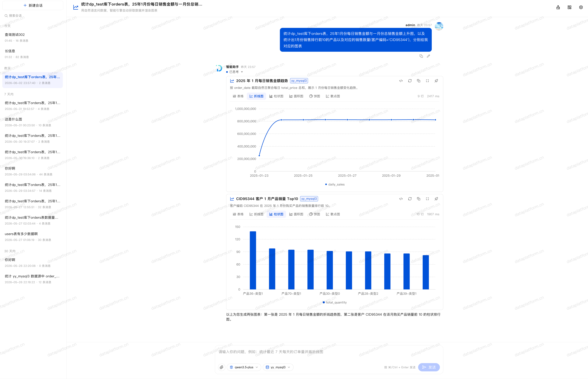This screenshot has height=379, width=588.
Task: Open the yy_mysql3 datasource dropdown
Action: (x=278, y=367)
